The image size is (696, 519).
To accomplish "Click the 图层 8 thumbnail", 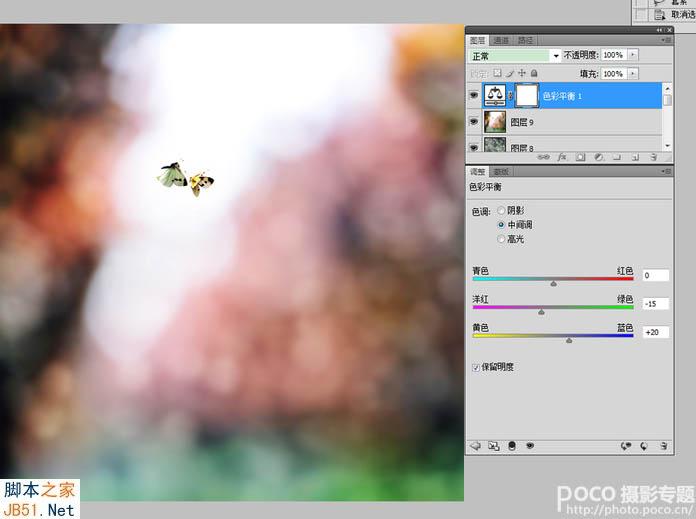I will pos(494,145).
